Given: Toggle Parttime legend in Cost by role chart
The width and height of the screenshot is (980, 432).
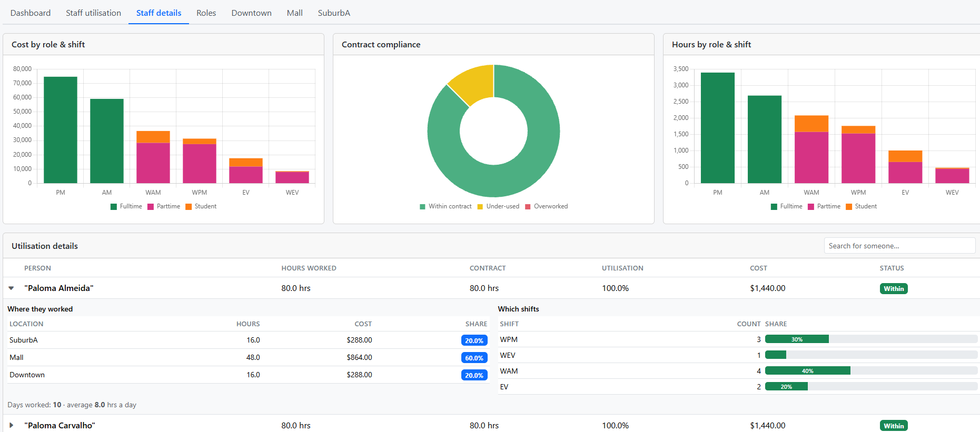Looking at the screenshot, I should (x=164, y=206).
